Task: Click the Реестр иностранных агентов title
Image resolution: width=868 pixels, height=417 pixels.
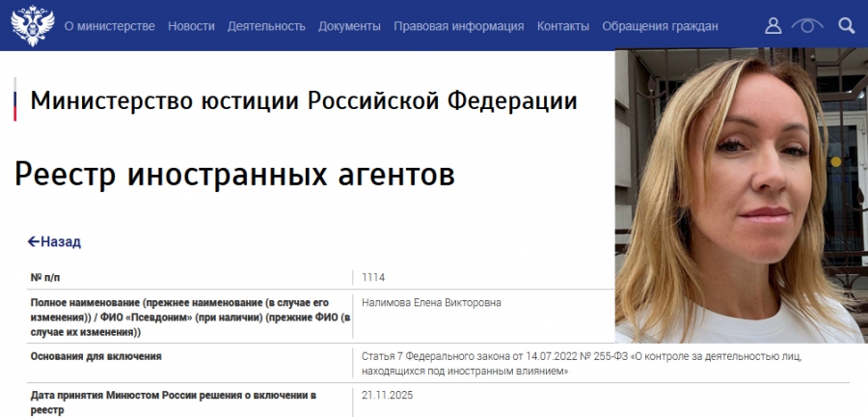Action: 234,175
